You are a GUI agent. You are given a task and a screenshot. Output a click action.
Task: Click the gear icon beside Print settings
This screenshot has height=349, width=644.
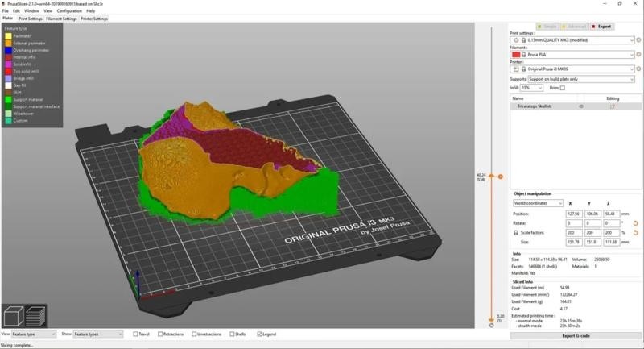(638, 39)
